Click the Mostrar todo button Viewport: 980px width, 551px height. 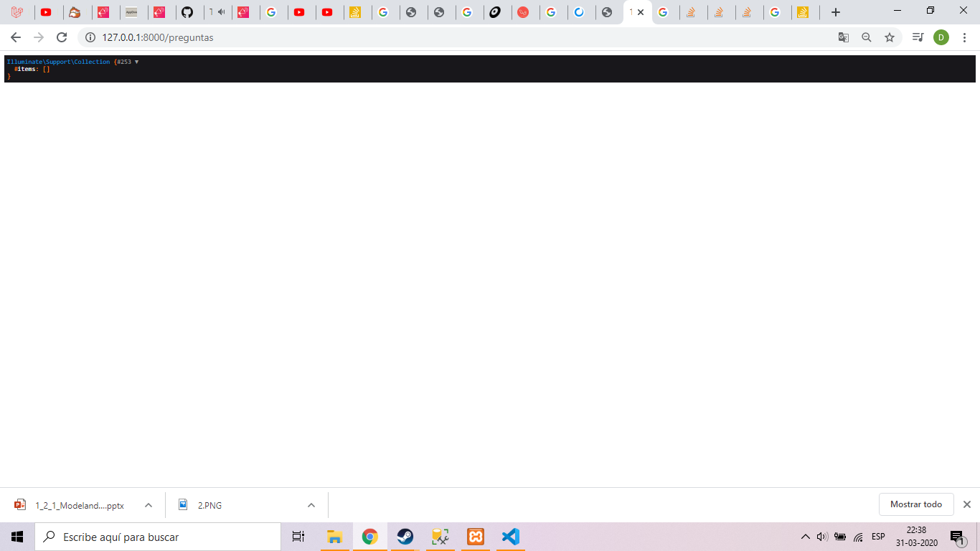pyautogui.click(x=916, y=504)
